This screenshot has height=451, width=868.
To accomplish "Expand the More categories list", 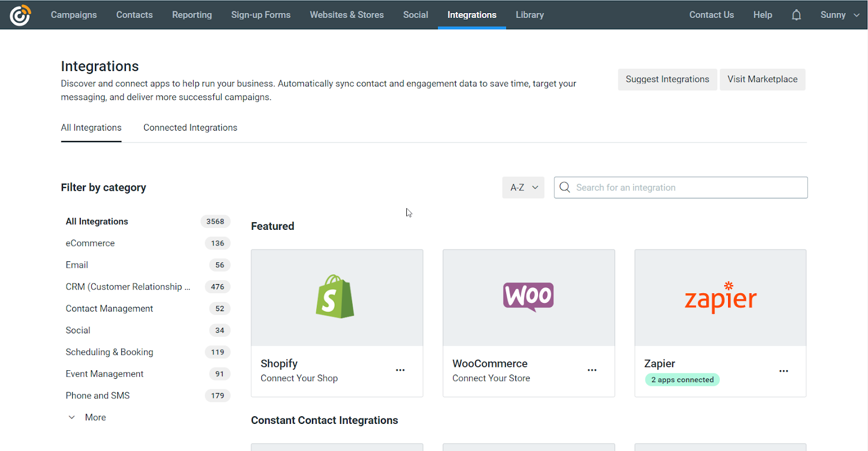I will point(87,417).
